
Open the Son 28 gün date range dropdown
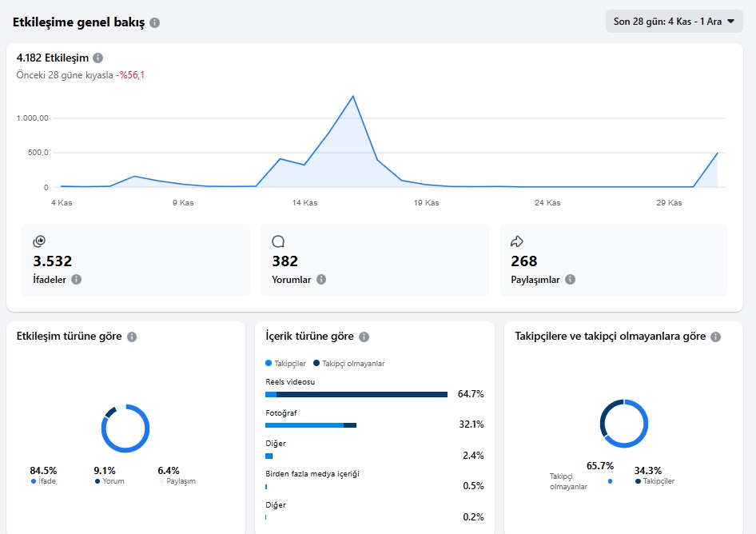pyautogui.click(x=674, y=22)
